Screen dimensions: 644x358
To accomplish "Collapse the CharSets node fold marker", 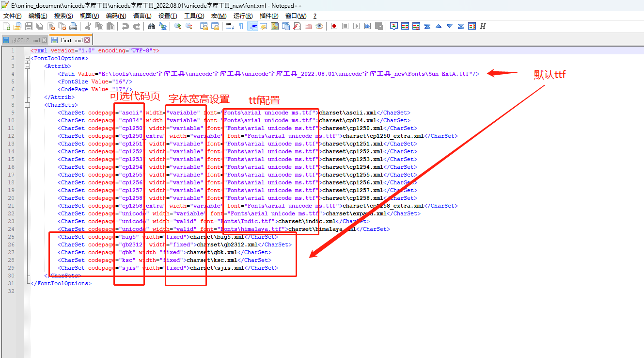I will (x=27, y=105).
